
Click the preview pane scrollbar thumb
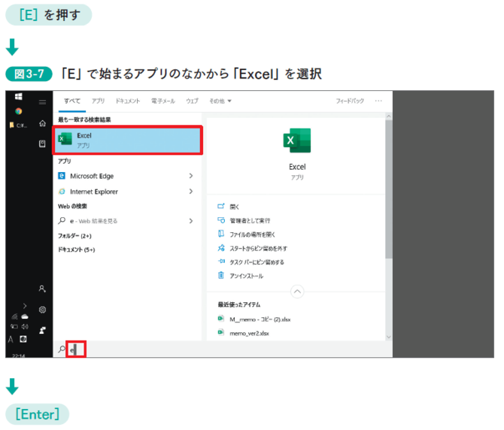click(389, 189)
